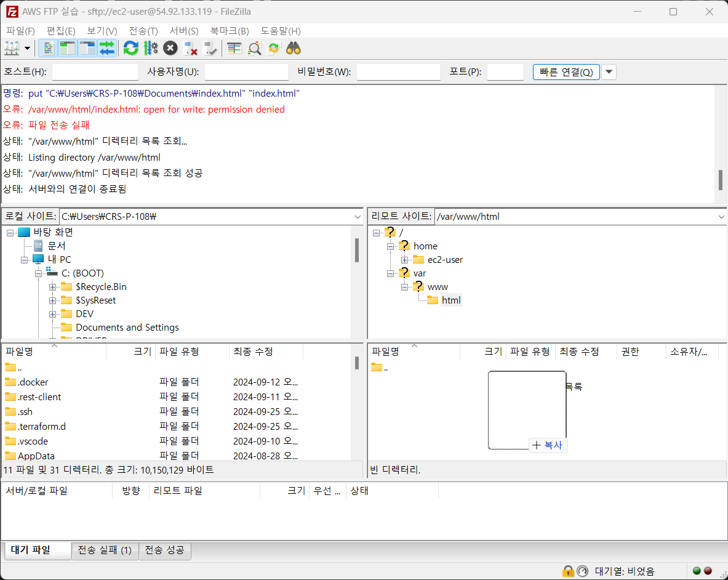The height and width of the screenshot is (580, 728).
Task: Open the 전송(T) menu
Action: click(143, 31)
